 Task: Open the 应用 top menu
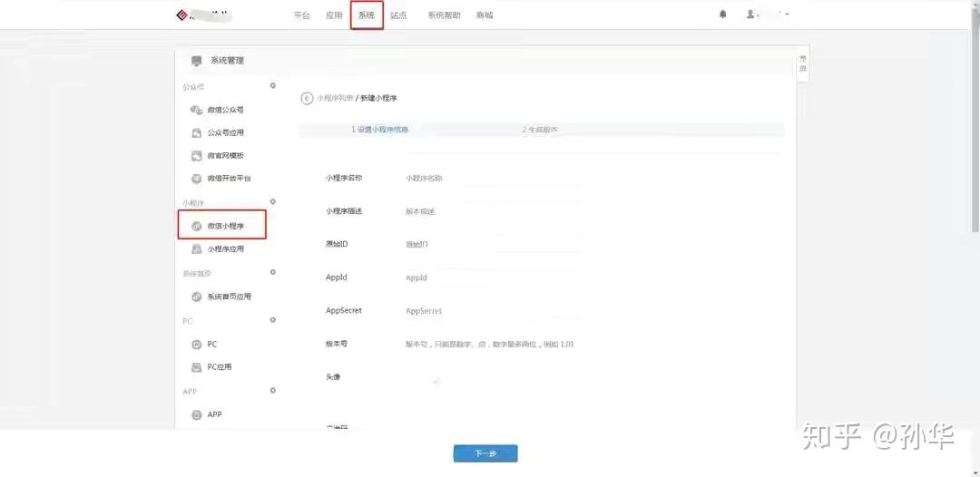[334, 15]
